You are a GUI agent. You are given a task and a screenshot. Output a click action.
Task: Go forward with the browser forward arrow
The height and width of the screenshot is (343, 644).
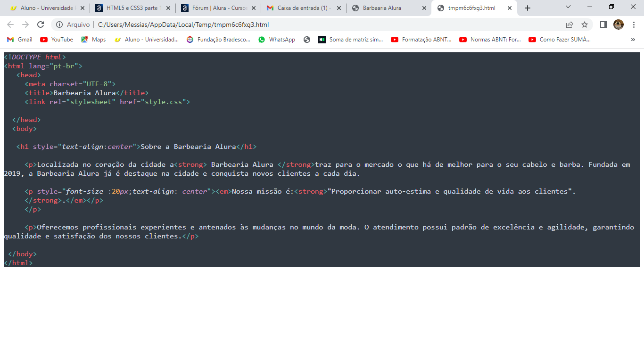[x=25, y=24]
